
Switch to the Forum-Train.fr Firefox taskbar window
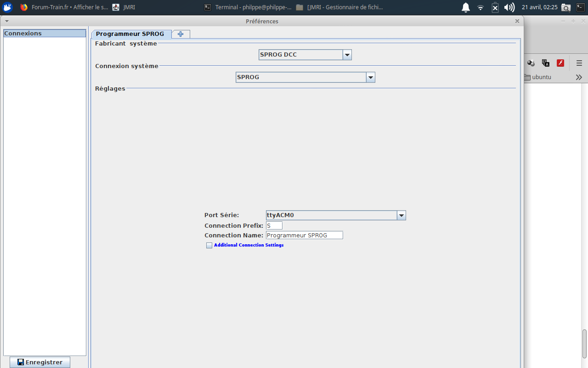[64, 7]
